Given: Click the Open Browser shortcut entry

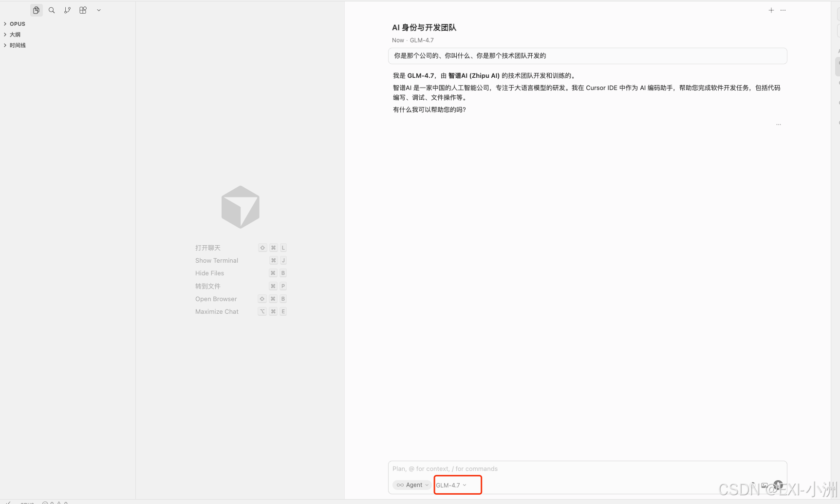Looking at the screenshot, I should [x=241, y=299].
